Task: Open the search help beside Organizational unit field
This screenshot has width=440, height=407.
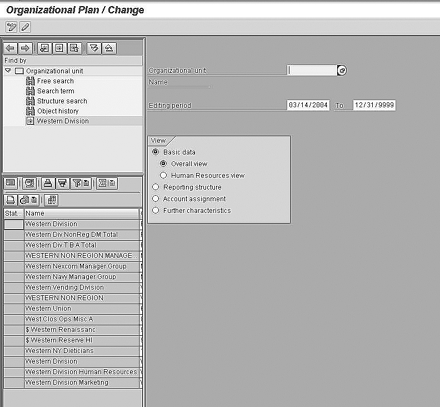Action: [342, 70]
